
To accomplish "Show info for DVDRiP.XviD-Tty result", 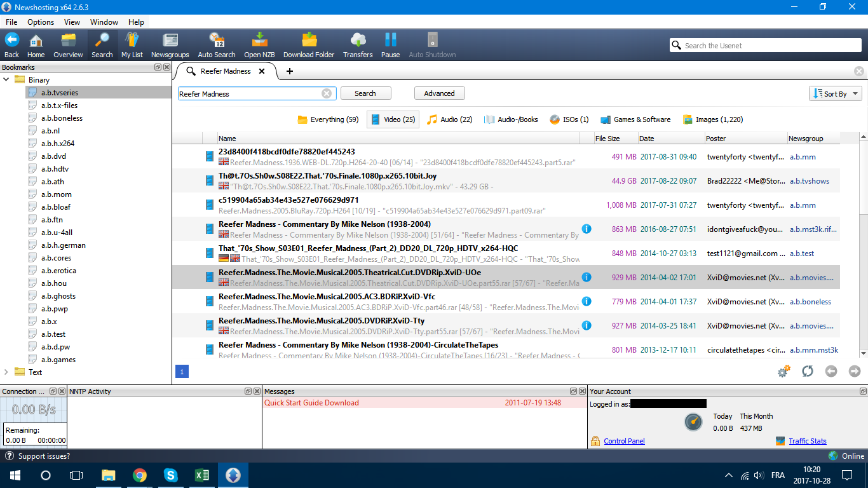I will [x=587, y=325].
